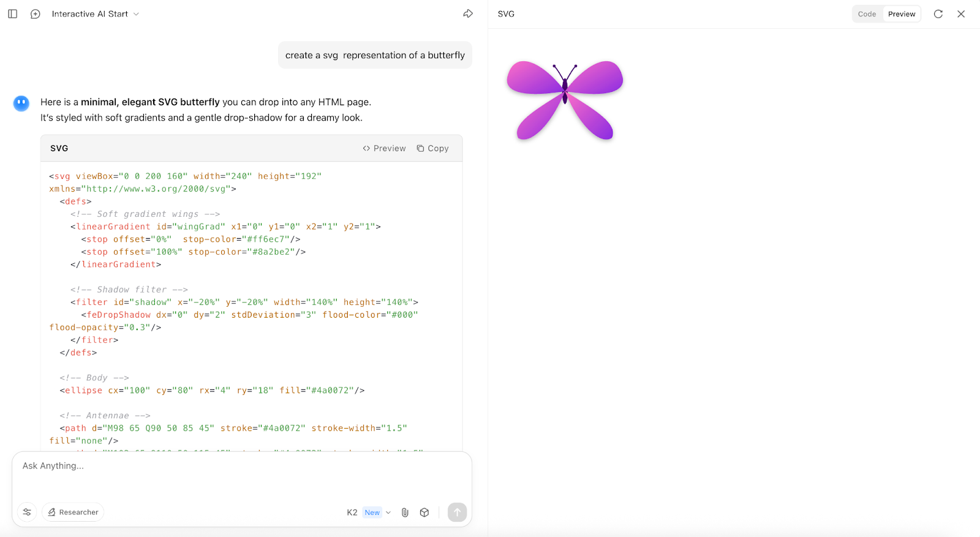Click the Preview button in code block header
The image size is (980, 537).
384,148
